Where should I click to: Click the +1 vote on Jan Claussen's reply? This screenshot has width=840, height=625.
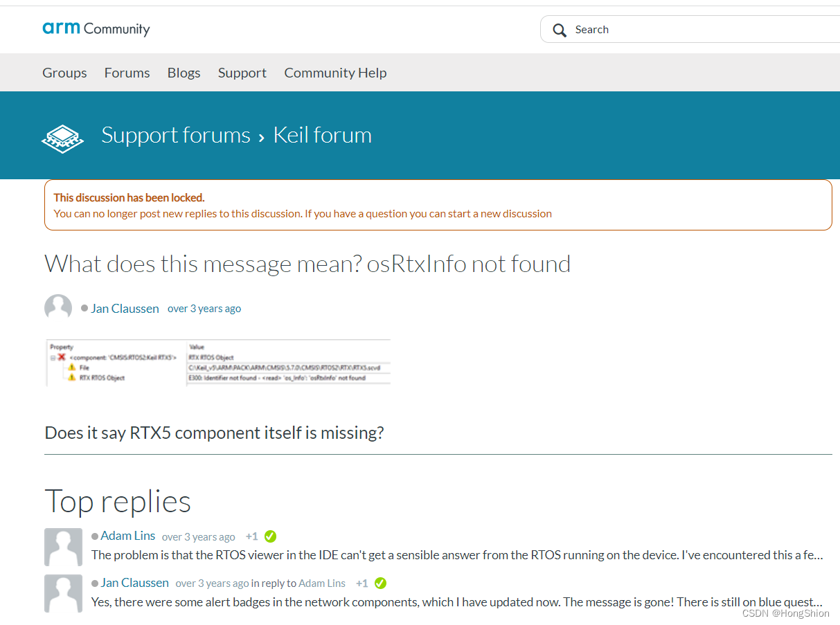tap(361, 583)
